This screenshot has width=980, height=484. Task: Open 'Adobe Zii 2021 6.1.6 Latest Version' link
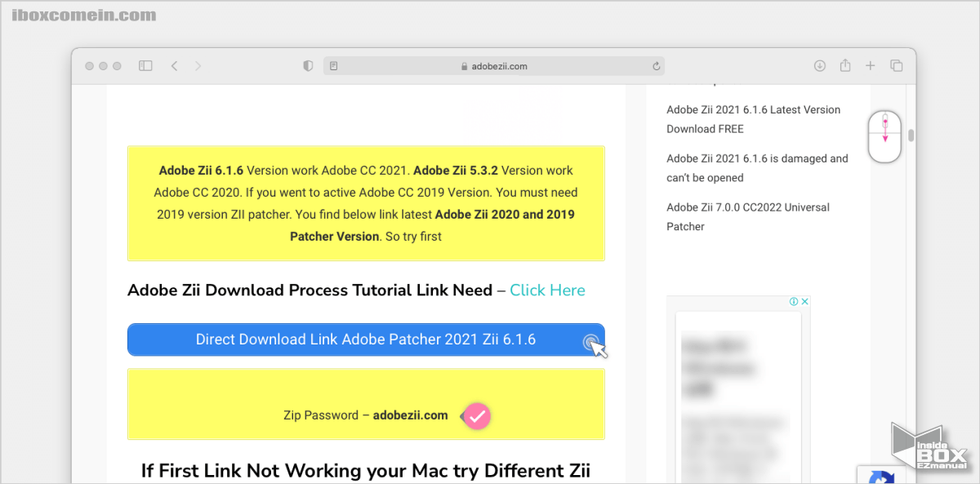[x=753, y=119]
